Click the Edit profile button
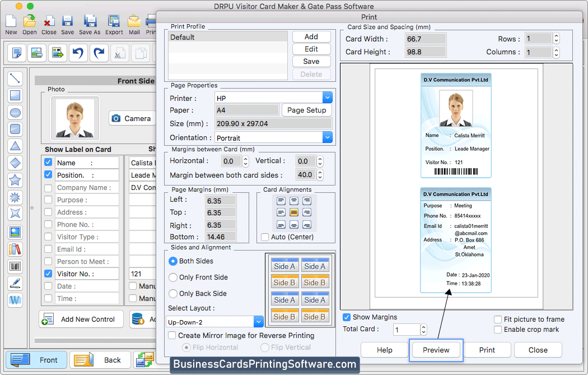This screenshot has height=375, width=588. click(311, 49)
